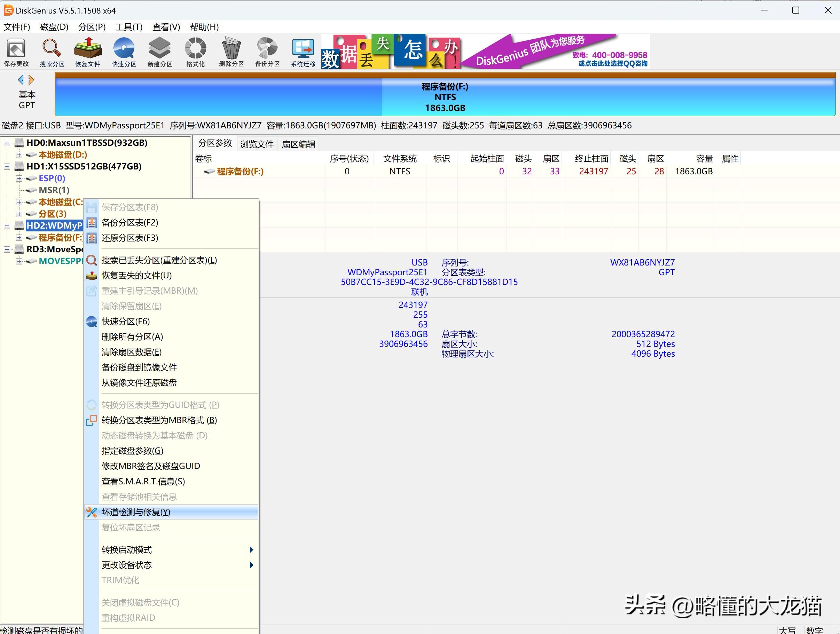Collapse the RD3:MoveSpeed tree node
This screenshot has height=634, width=840.
pyautogui.click(x=7, y=249)
